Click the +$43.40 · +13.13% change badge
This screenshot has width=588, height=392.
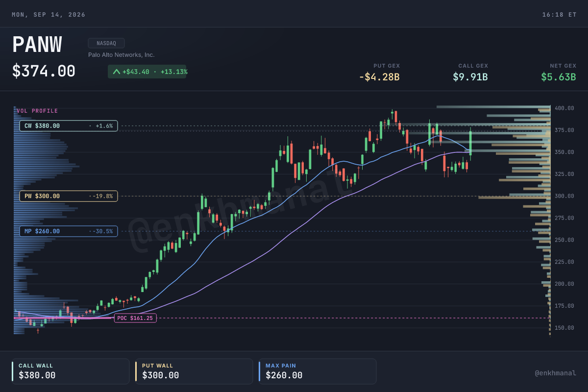pyautogui.click(x=147, y=72)
